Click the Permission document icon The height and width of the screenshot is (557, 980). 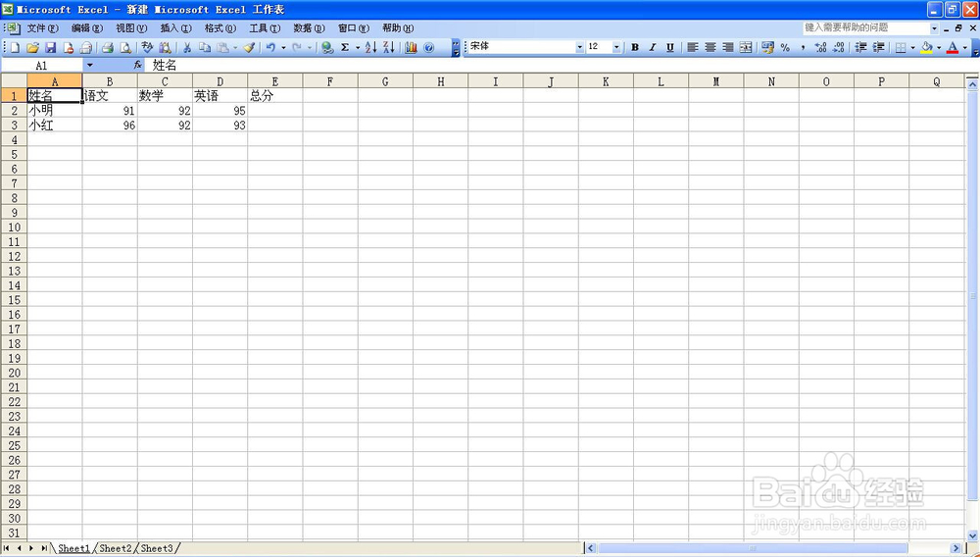tap(69, 47)
